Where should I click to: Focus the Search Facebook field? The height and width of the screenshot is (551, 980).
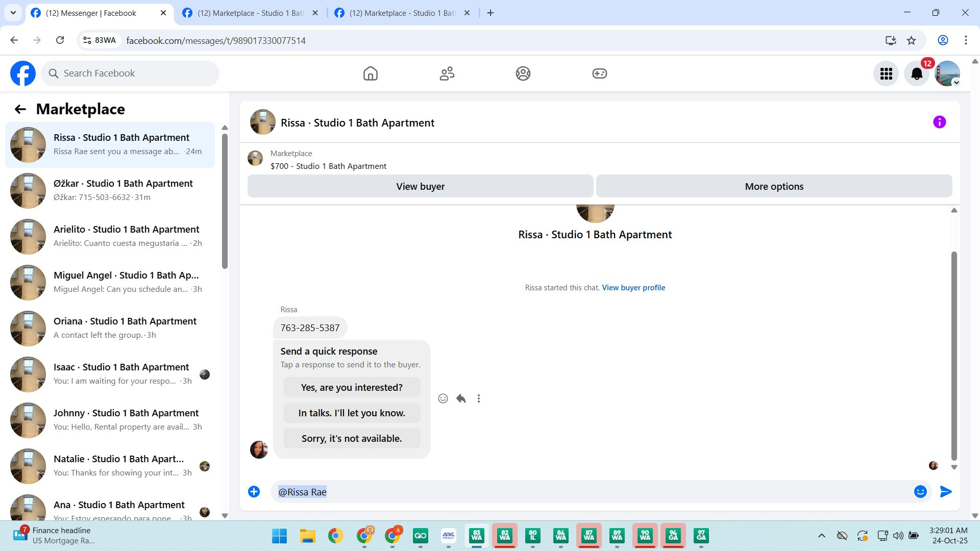click(130, 73)
